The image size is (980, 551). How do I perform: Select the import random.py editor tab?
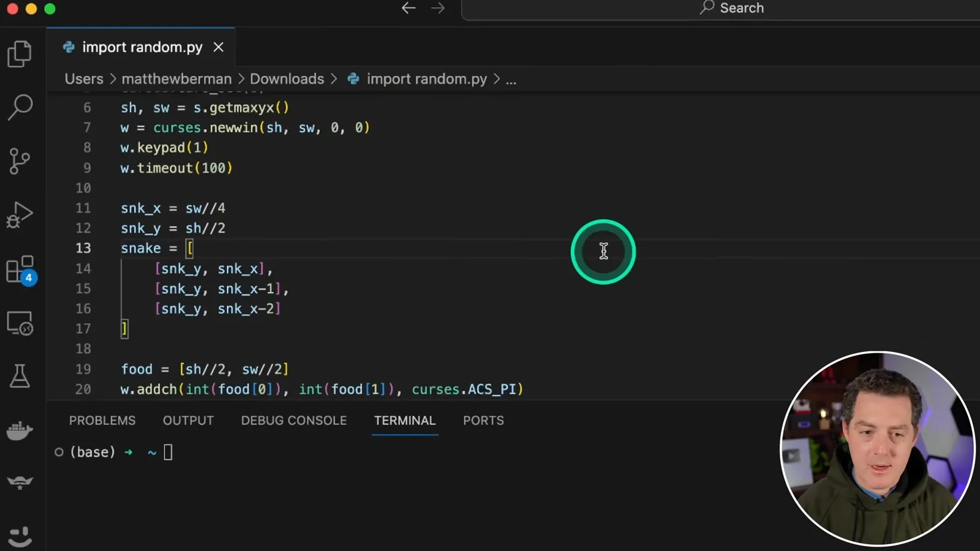click(x=141, y=47)
